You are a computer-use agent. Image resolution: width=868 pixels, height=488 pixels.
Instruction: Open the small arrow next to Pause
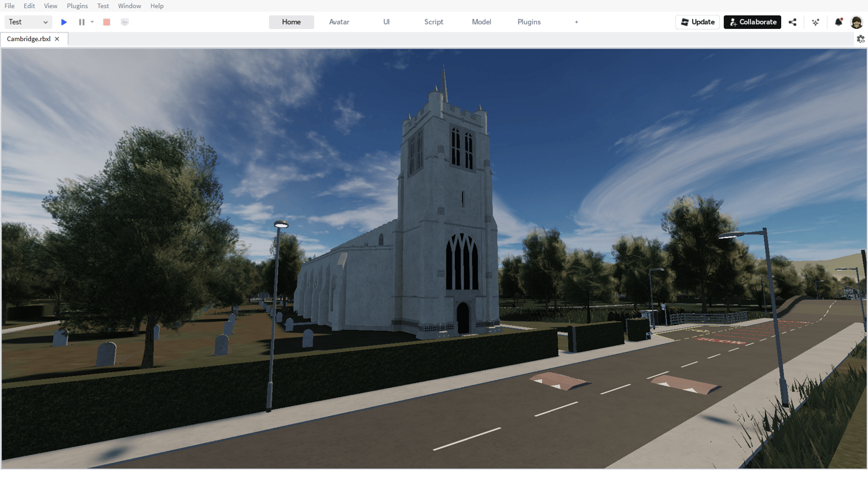[92, 22]
